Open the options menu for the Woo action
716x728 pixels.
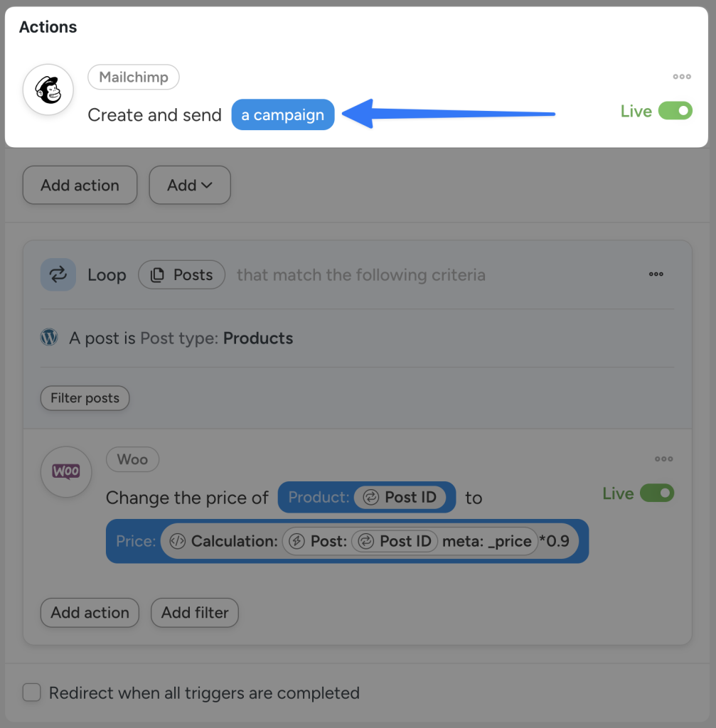(664, 459)
